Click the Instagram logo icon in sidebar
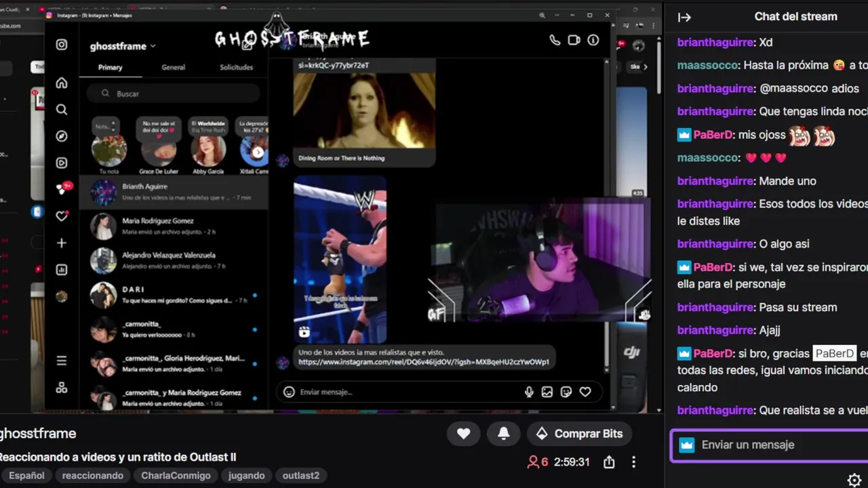868x488 pixels. click(62, 45)
